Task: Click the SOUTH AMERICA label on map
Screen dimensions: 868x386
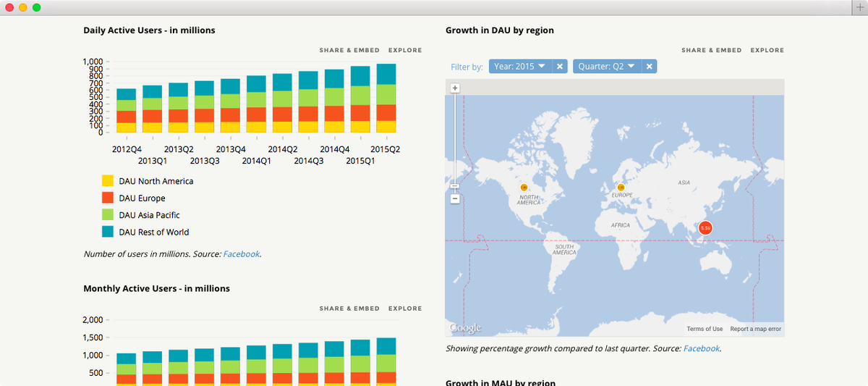Action: pos(564,249)
